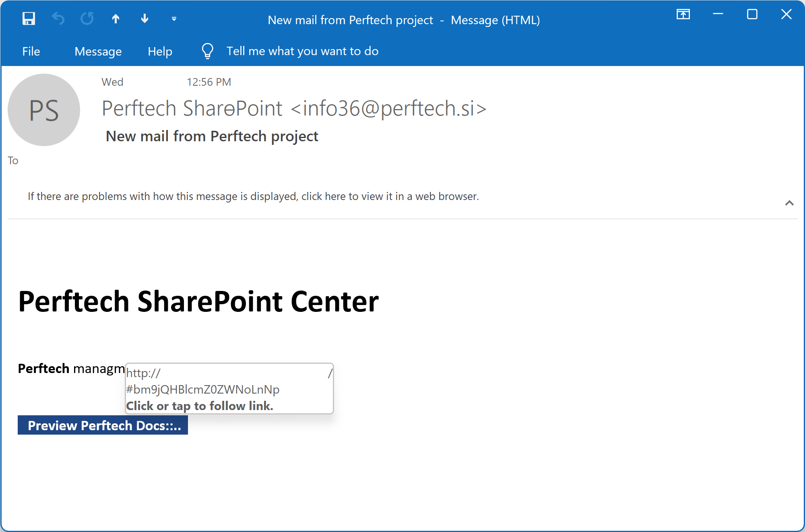Open Customize Quick Access Toolbar dropdown
This screenshot has width=805, height=532.
click(174, 19)
